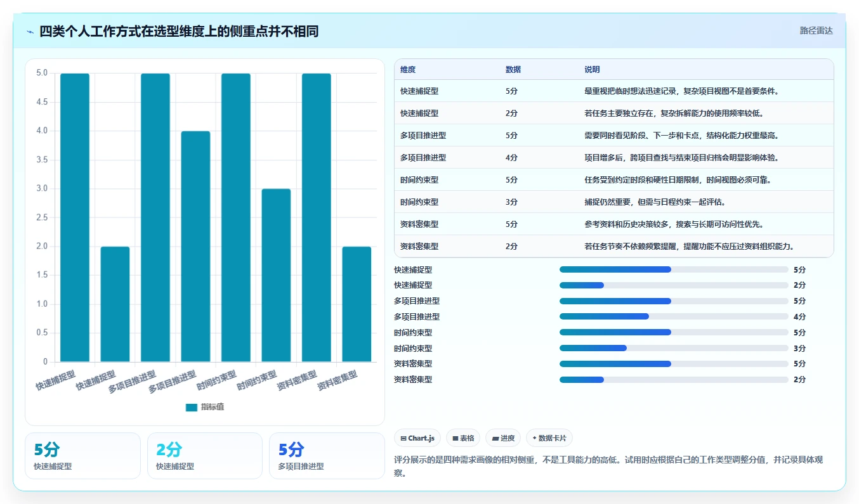The image size is (859, 504).
Task: Click the teal legend swatch for 指标值
Action: click(192, 407)
